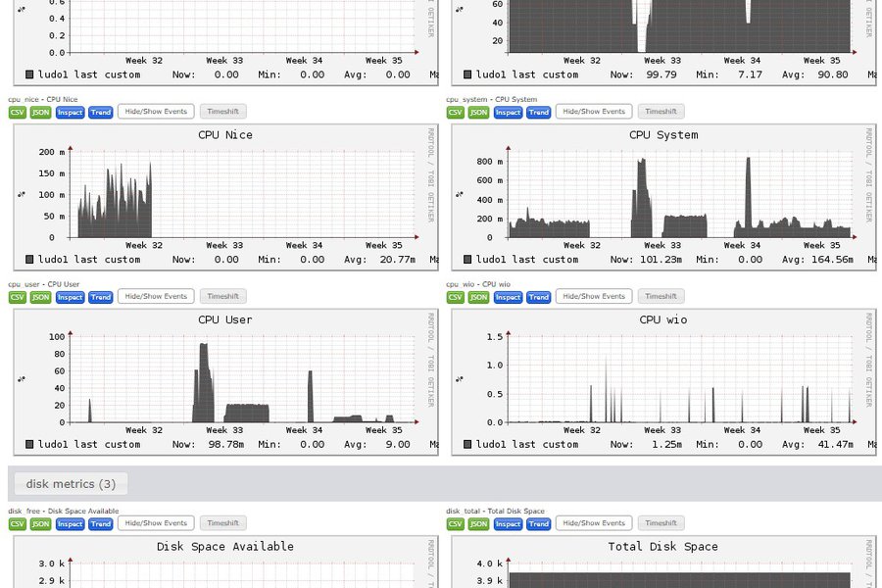Click the 'cpu_user - CPU User' label
The image size is (882, 588).
tap(44, 284)
